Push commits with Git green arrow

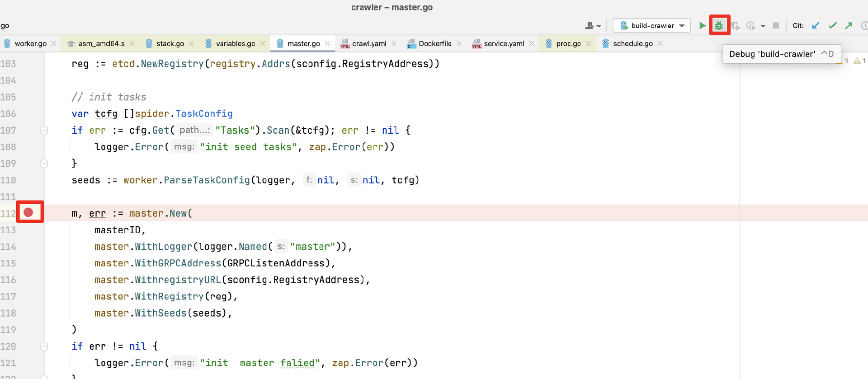coord(849,26)
